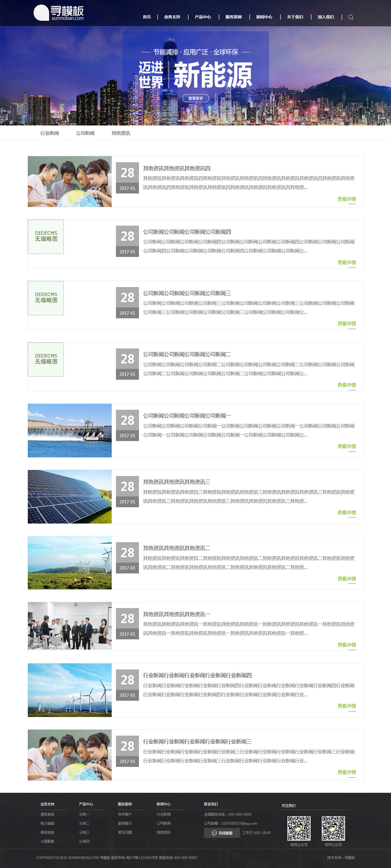Open 产品中心 in top navigation
Image resolution: width=391 pixels, height=868 pixels.
pos(203,17)
